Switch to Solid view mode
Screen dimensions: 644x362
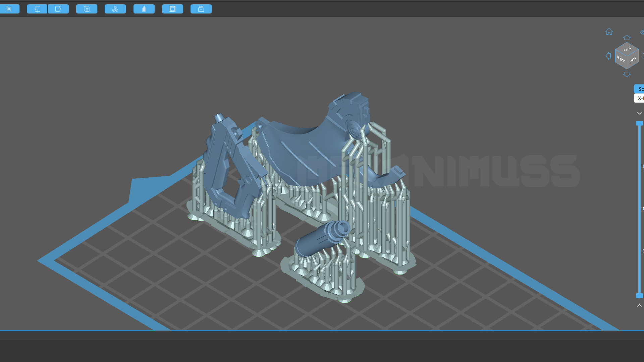click(x=639, y=89)
